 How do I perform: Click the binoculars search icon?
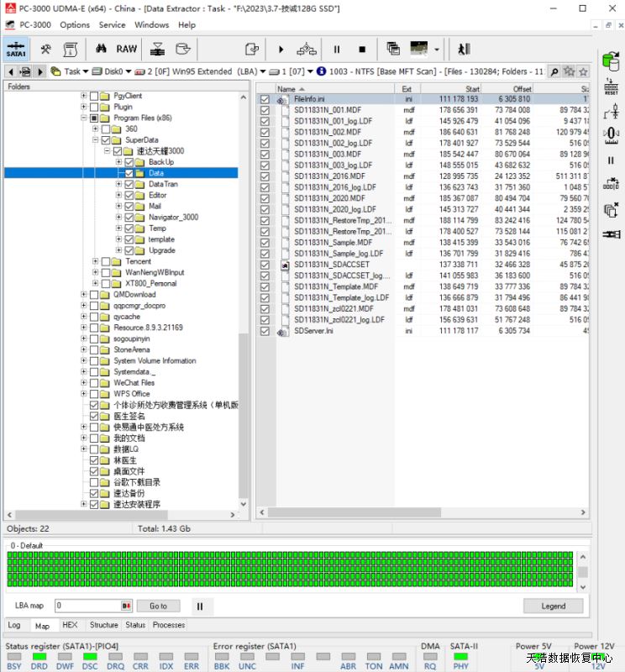(102, 49)
